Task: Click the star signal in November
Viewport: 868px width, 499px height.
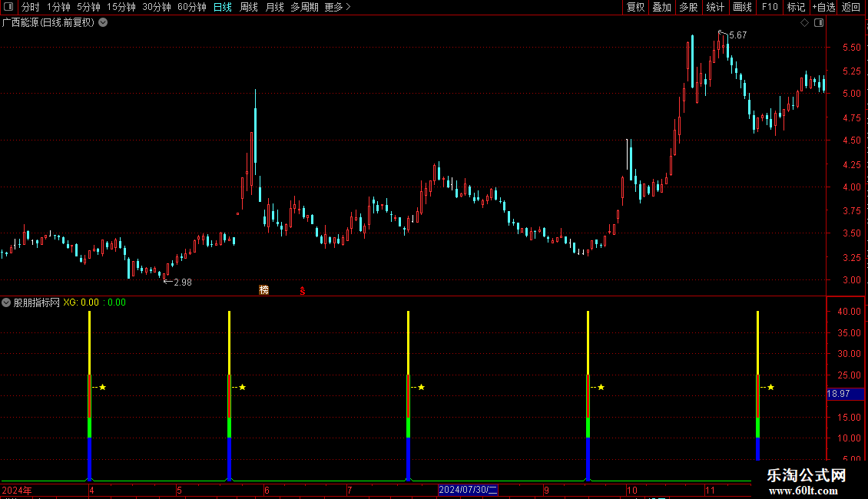Action: coord(770,387)
